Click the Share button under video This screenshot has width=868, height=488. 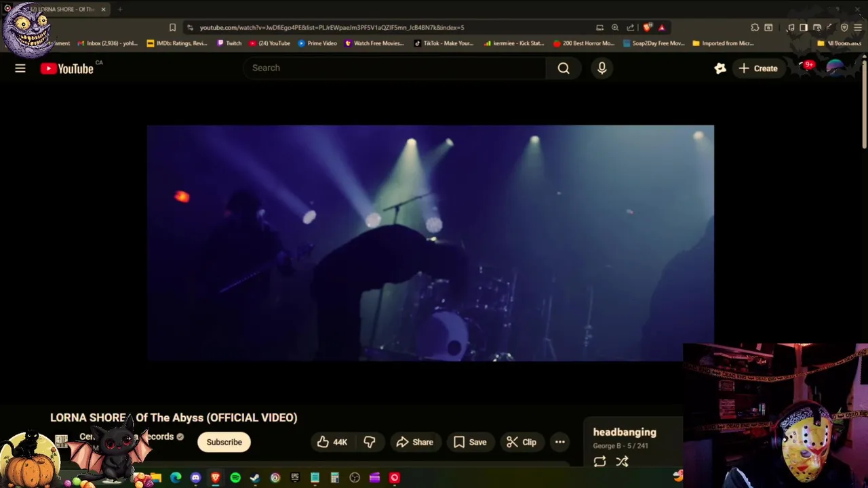pyautogui.click(x=415, y=442)
